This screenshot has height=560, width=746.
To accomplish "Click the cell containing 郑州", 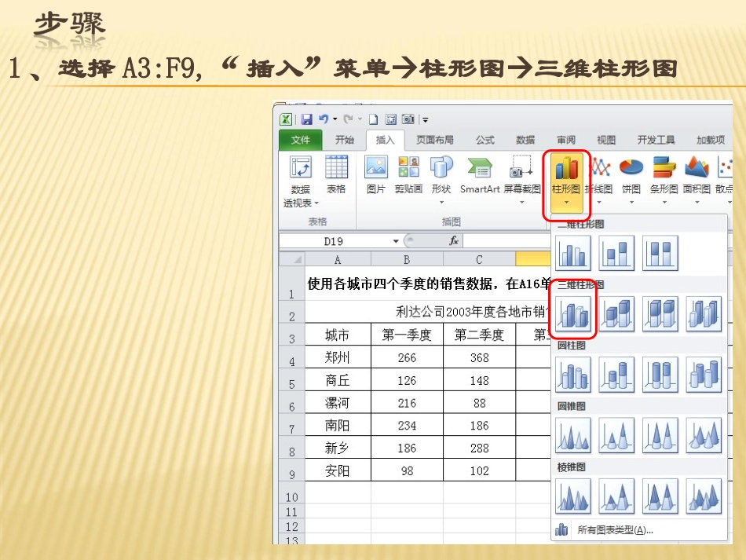I will [x=338, y=358].
